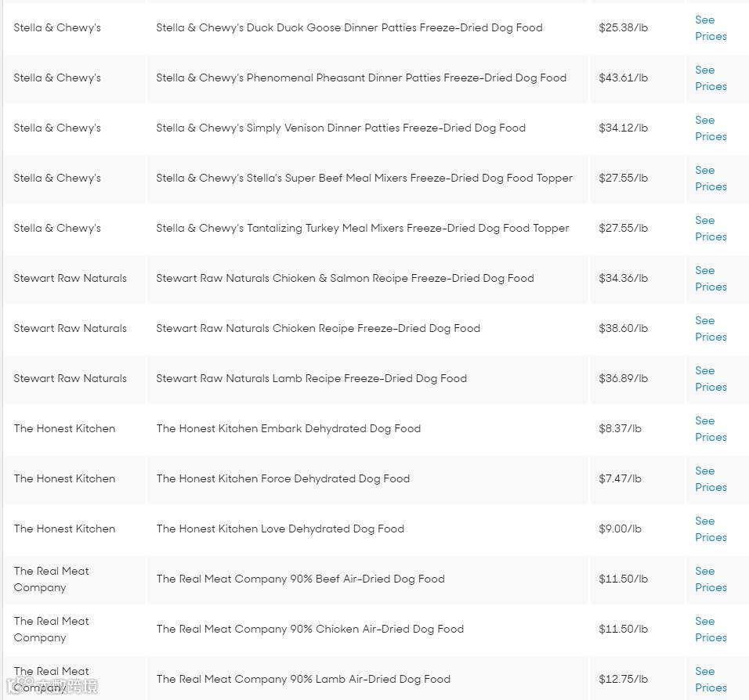Click $11.50/lb price in 90% Beef row

(624, 579)
